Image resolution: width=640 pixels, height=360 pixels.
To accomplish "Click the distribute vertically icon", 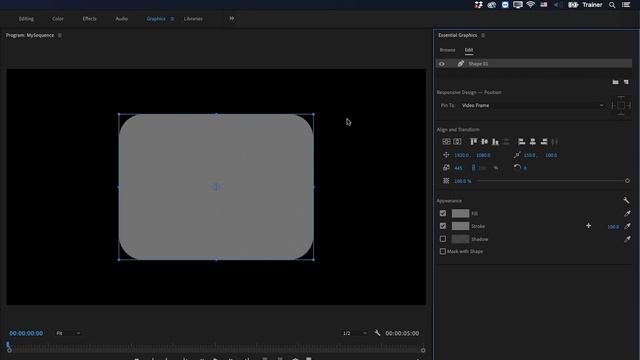I will [506, 142].
